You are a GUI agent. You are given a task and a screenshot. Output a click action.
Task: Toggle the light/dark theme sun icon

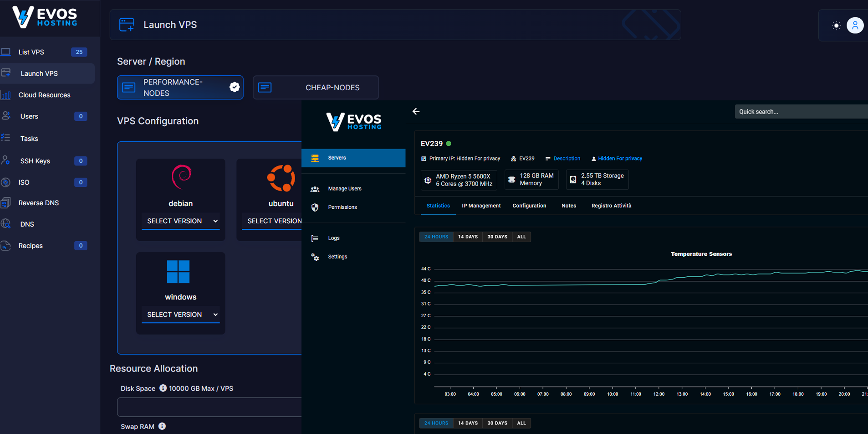tap(836, 26)
